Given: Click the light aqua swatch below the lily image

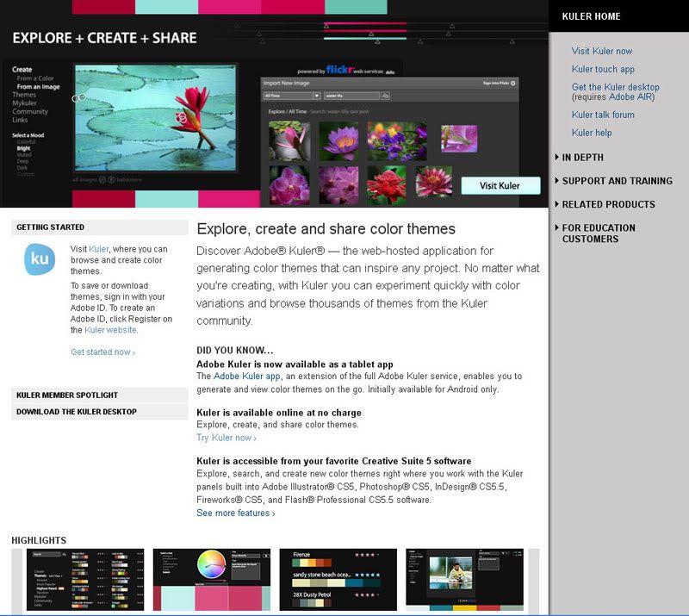Looking at the screenshot, I should [166, 199].
